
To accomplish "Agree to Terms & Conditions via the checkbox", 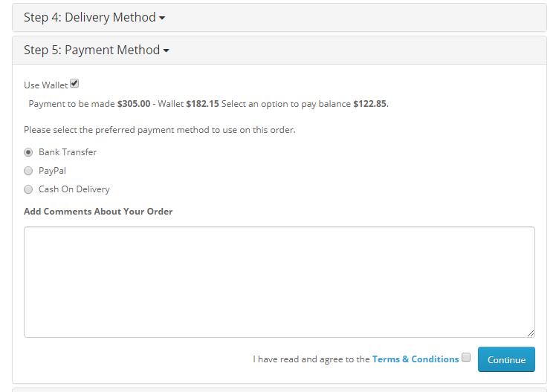I will coord(466,357).
